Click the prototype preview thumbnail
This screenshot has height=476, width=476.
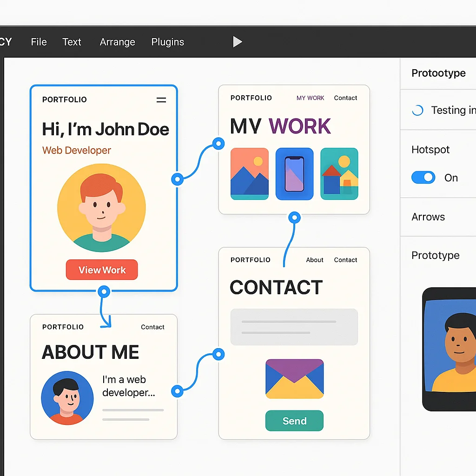449,349
